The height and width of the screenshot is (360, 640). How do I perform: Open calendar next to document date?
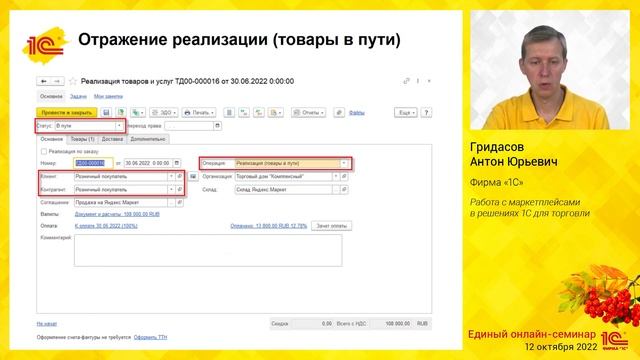[x=177, y=163]
